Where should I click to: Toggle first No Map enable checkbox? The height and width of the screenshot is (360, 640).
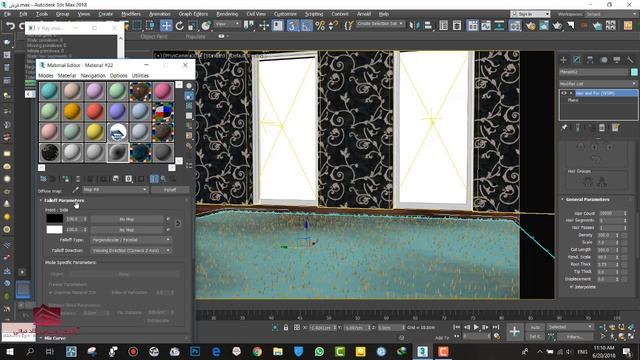[x=168, y=219]
